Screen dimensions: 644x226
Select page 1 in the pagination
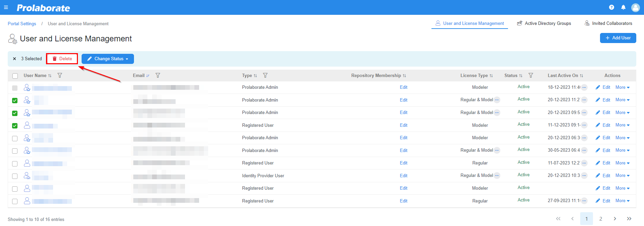[587, 219]
